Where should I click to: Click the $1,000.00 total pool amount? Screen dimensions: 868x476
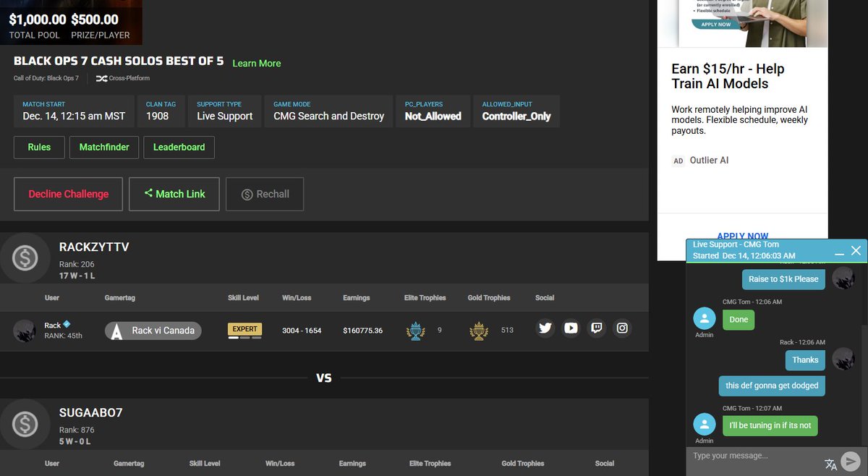38,20
